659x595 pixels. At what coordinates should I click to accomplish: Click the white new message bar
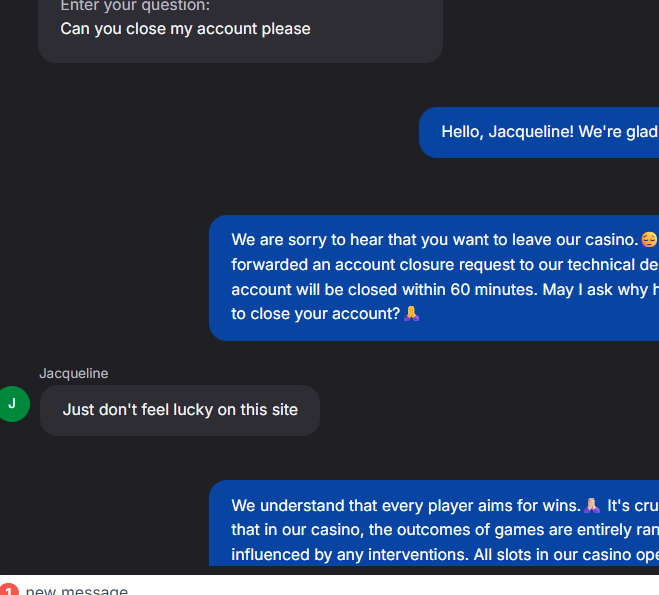tap(330, 585)
